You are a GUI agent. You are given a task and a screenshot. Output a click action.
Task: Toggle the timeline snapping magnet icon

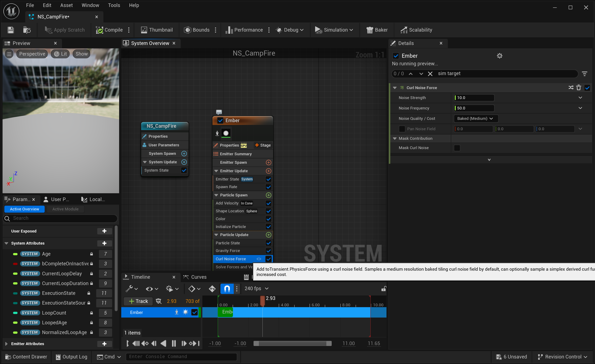pyautogui.click(x=227, y=288)
